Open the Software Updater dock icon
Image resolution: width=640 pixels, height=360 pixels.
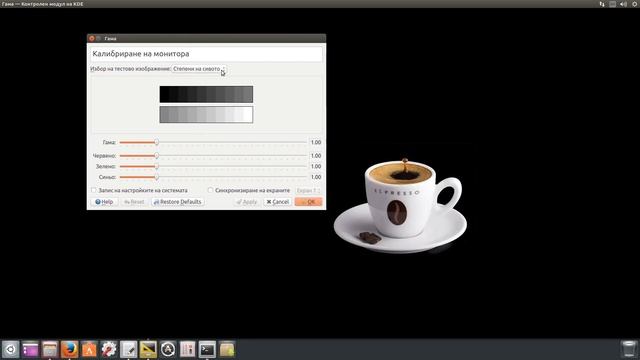click(168, 349)
